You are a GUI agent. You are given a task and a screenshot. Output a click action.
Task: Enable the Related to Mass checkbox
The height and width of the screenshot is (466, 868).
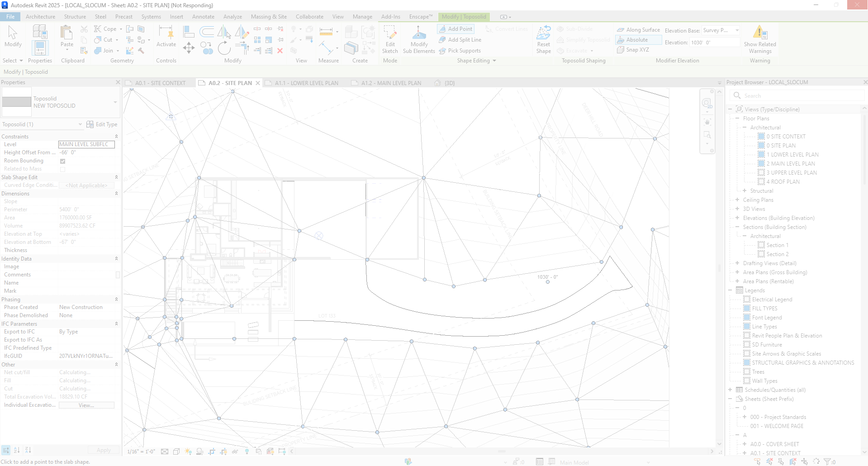pos(62,169)
